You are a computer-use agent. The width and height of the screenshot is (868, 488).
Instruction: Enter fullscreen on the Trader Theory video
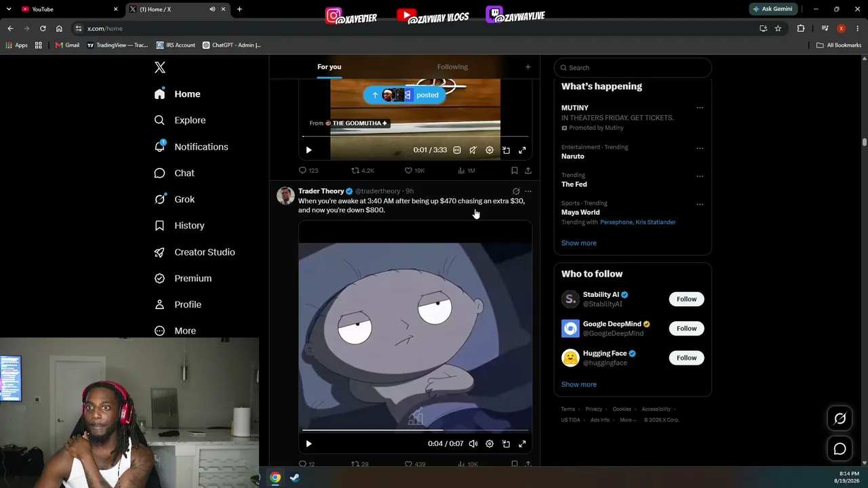tap(522, 444)
